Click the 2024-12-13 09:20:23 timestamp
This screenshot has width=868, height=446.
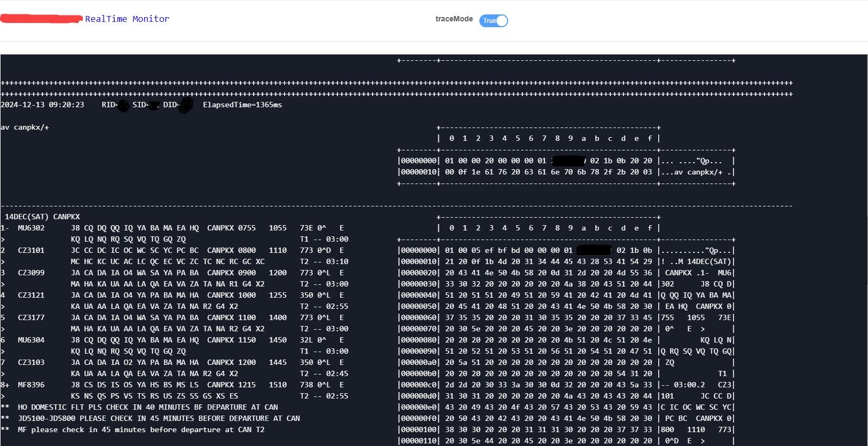click(x=42, y=105)
